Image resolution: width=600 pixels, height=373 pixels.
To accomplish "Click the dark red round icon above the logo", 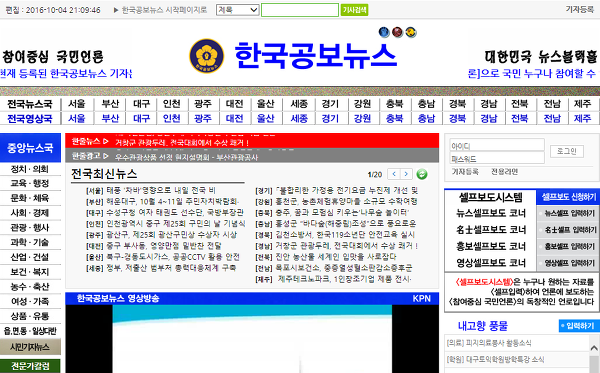I will tap(397, 32).
